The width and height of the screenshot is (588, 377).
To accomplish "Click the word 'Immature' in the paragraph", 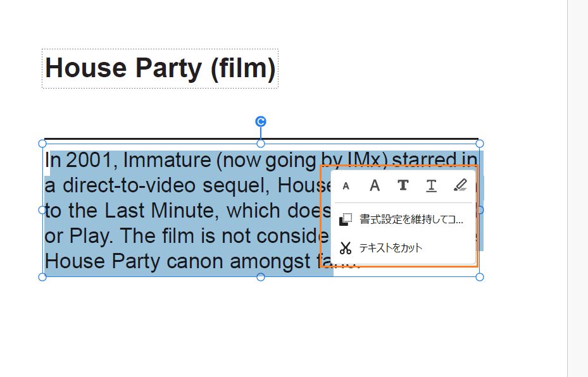I will coord(166,161).
